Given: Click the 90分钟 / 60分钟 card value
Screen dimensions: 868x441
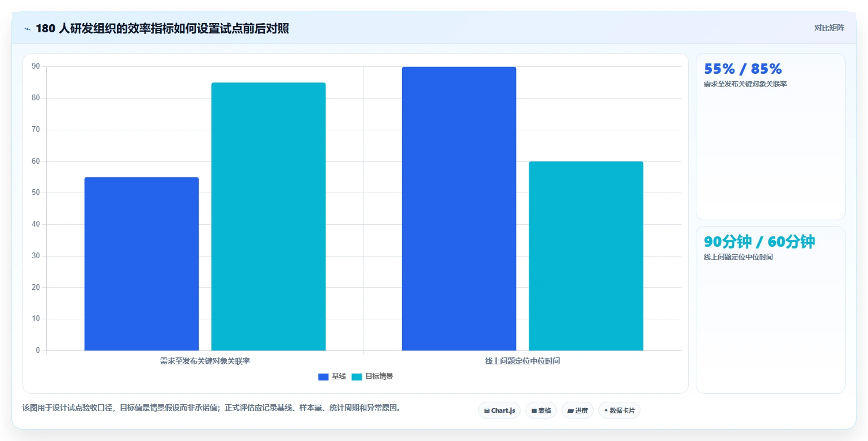Looking at the screenshot, I should click(760, 242).
